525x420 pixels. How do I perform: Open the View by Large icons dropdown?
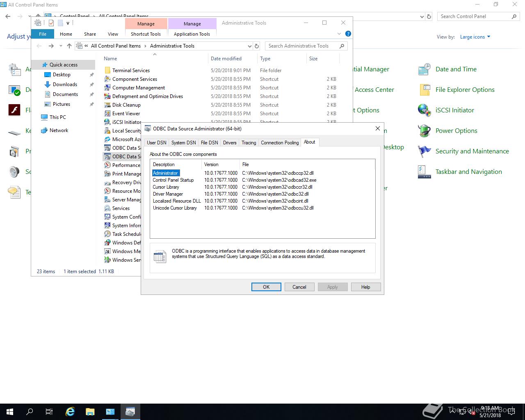coord(475,37)
